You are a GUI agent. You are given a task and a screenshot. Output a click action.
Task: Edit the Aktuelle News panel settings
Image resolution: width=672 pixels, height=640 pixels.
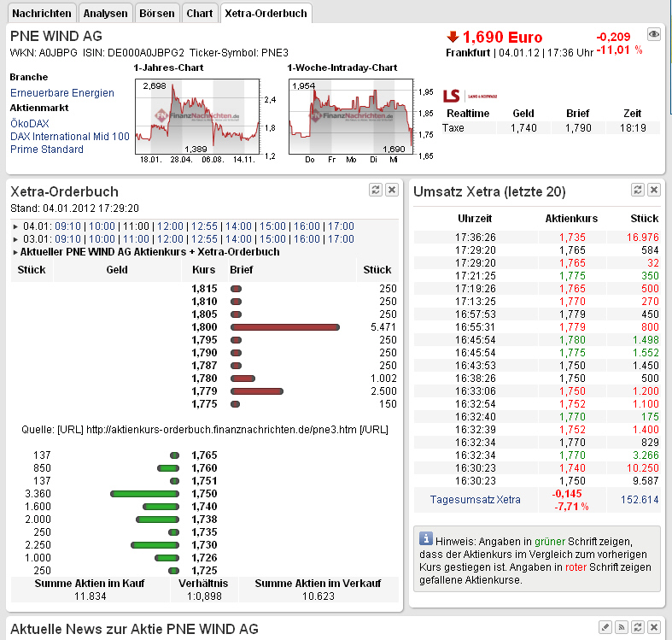coord(605,627)
